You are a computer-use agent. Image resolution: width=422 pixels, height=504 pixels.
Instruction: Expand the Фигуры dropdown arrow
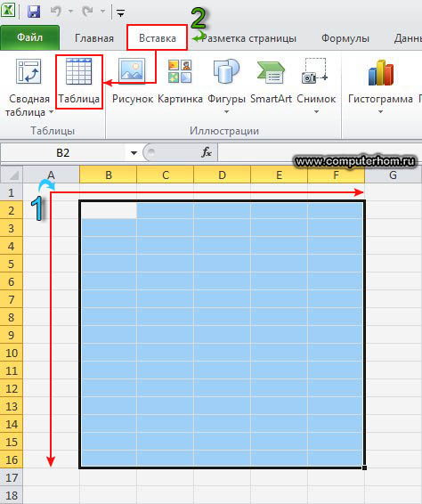click(x=227, y=112)
